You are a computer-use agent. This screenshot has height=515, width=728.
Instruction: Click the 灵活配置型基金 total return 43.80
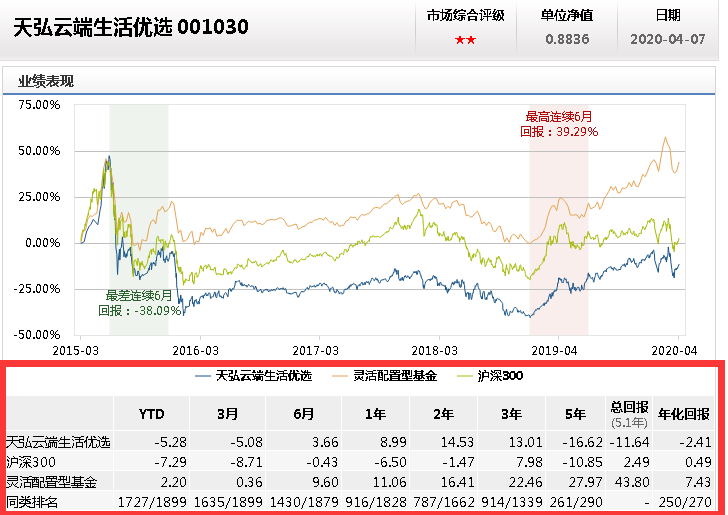point(632,482)
